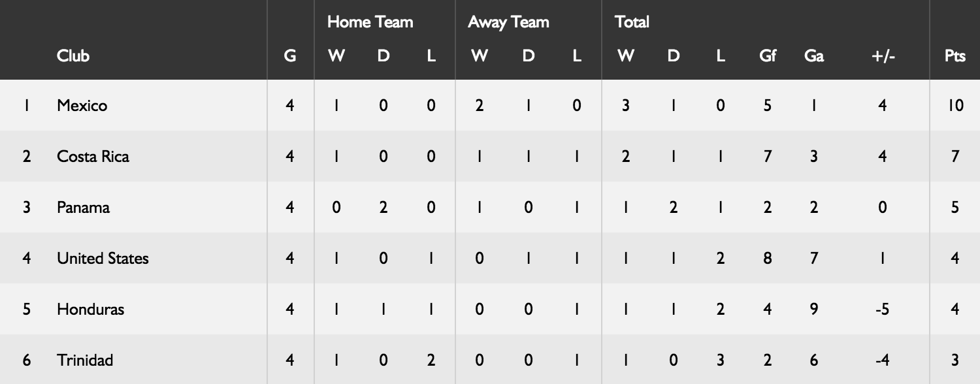This screenshot has height=384, width=980.
Task: Select the Trinidad club name
Action: click(x=85, y=360)
